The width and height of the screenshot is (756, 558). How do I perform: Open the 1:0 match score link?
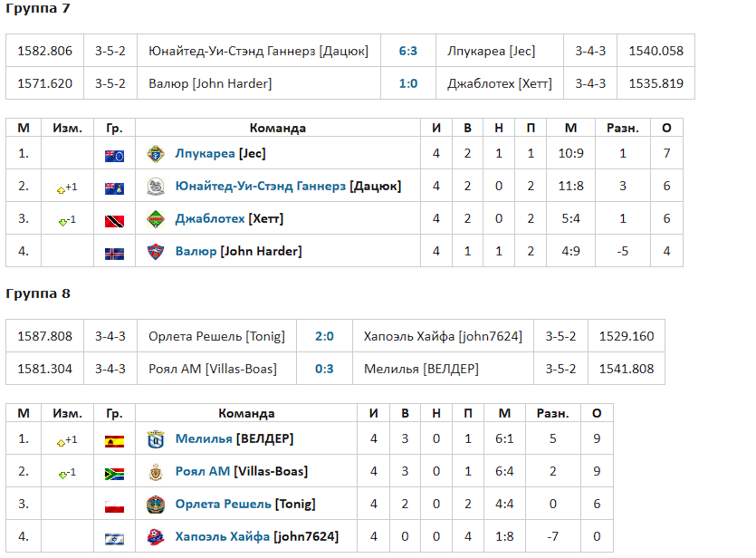tap(408, 83)
